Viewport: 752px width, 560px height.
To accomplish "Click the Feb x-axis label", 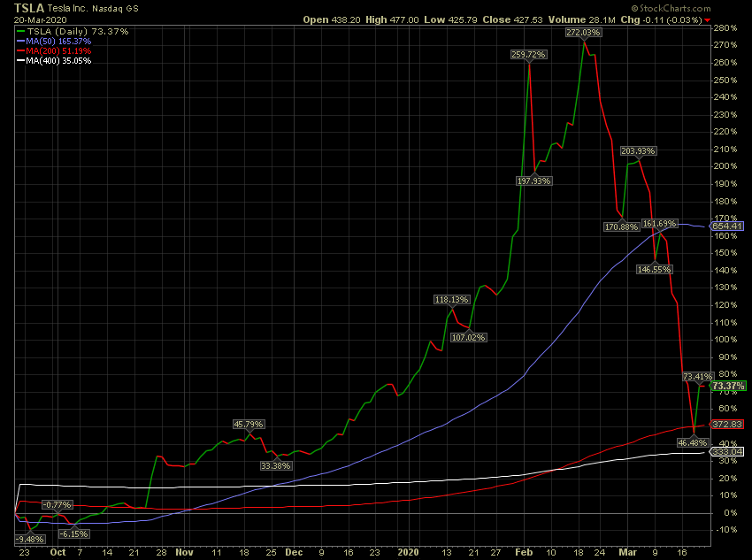I will tap(524, 552).
